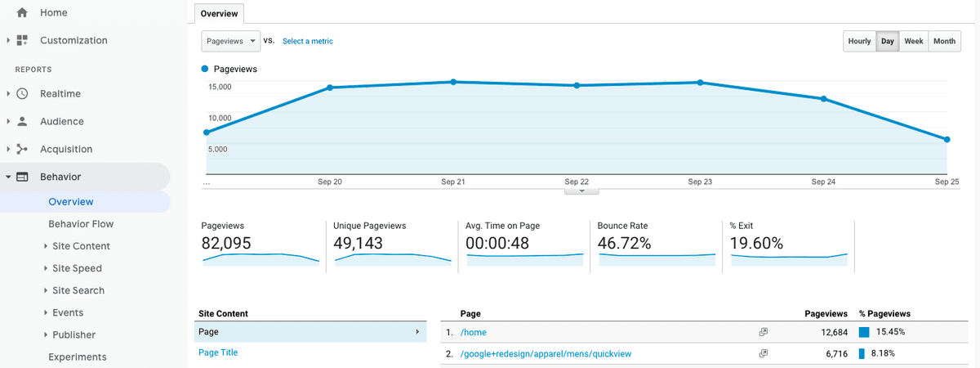
Task: Click the Sep 22 data point
Action: coord(577,85)
